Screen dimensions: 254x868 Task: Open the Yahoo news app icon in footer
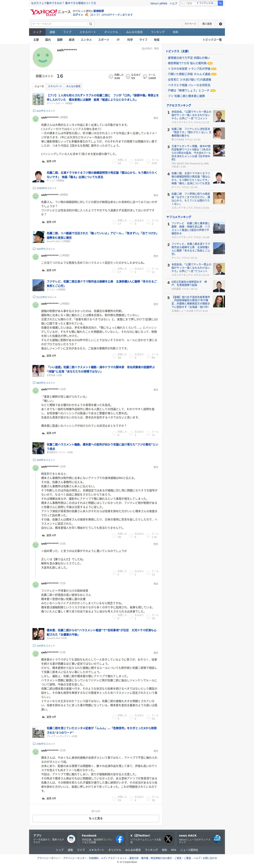[71, 839]
